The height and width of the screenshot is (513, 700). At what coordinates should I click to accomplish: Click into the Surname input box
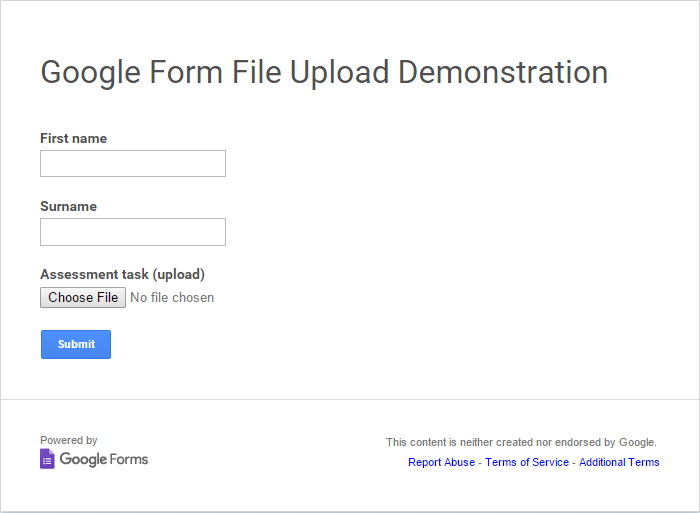133,232
